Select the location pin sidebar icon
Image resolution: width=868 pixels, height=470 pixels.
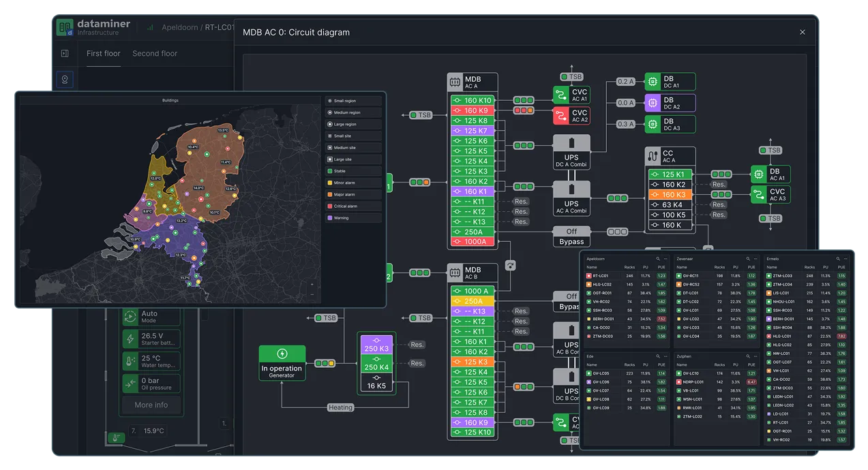[x=65, y=80]
